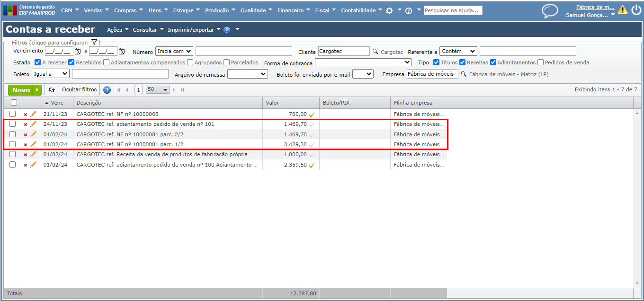The height and width of the screenshot is (301, 644).
Task: Select checkbox for NF nº 10000081 parc. 1/2 row
Action: click(13, 144)
